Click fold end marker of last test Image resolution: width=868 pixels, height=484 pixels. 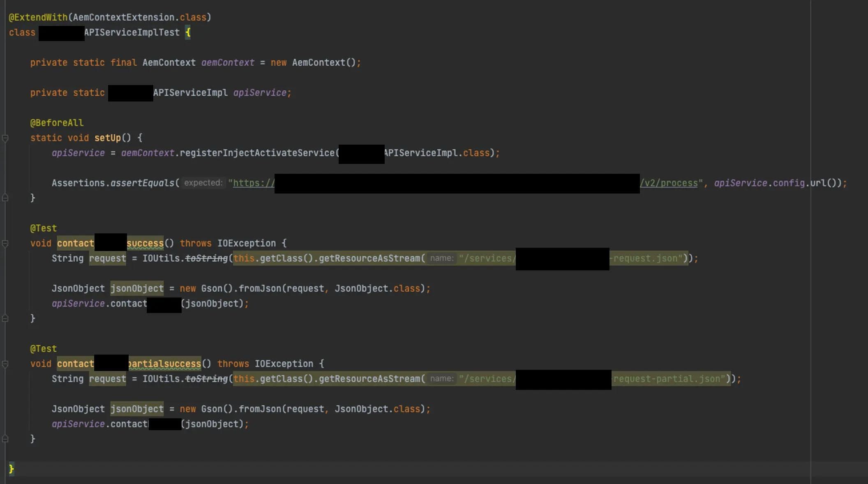coord(5,439)
